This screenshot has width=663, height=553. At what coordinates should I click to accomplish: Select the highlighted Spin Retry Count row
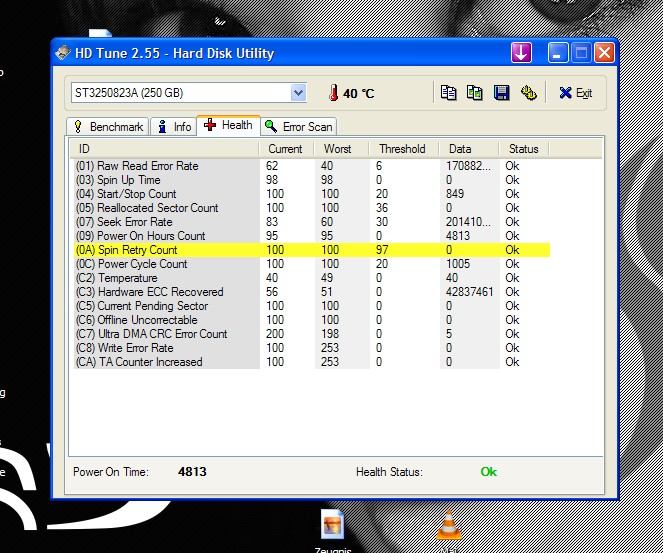click(312, 249)
